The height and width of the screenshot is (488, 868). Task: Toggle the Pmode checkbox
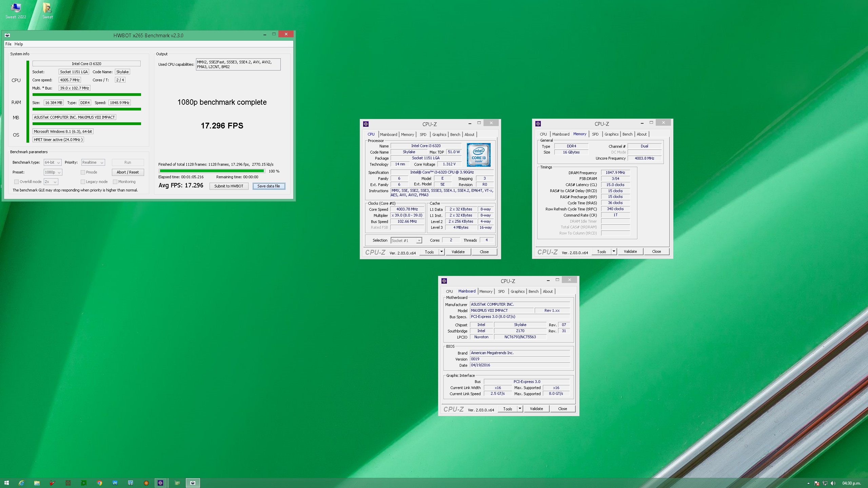pyautogui.click(x=83, y=172)
